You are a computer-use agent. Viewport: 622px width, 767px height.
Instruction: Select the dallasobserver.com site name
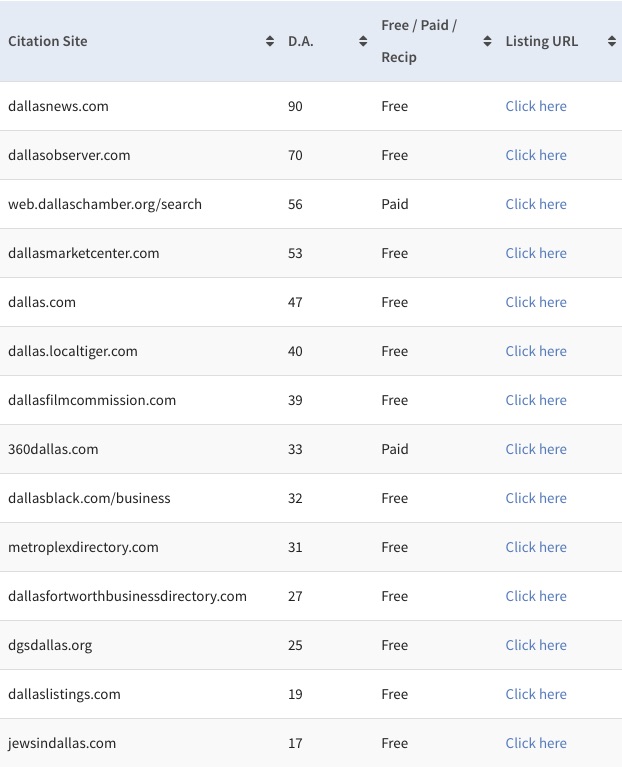point(69,155)
